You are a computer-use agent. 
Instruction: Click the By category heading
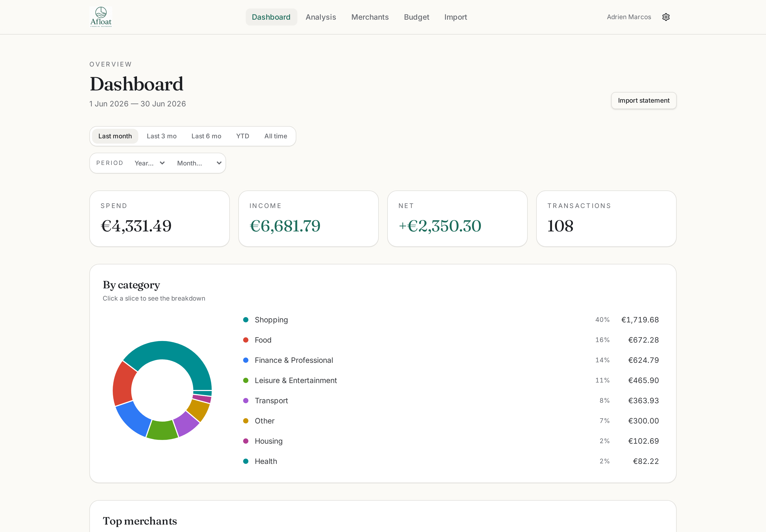point(131,285)
